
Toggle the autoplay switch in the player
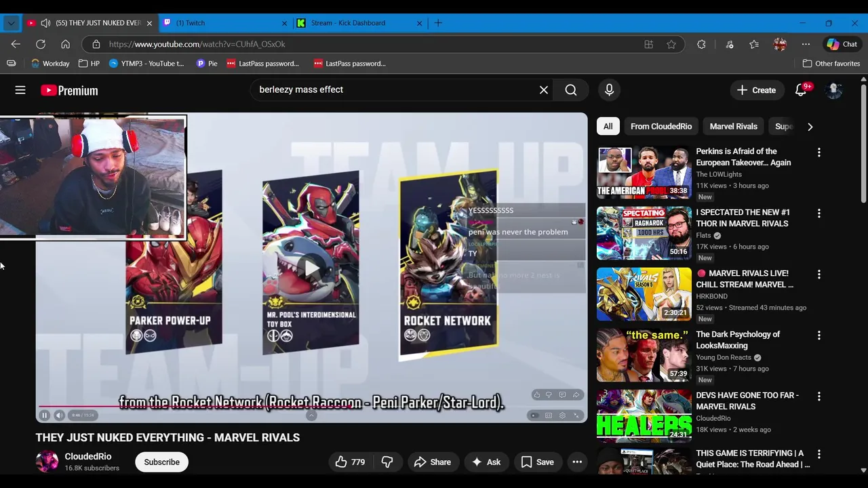coord(534,415)
